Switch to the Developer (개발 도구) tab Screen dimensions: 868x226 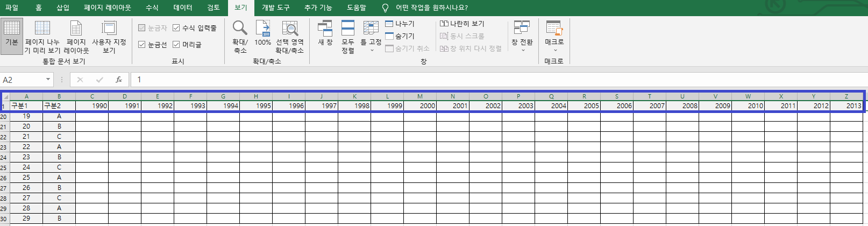tap(276, 8)
